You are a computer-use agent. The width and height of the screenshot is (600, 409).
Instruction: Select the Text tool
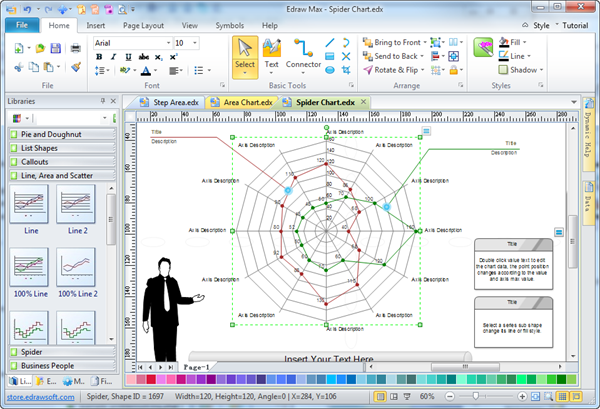coord(272,53)
